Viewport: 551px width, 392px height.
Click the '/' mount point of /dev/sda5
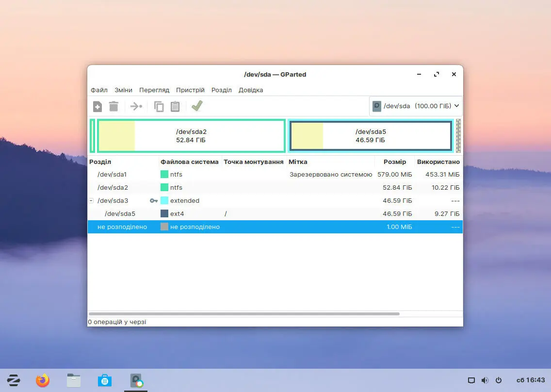pos(226,214)
